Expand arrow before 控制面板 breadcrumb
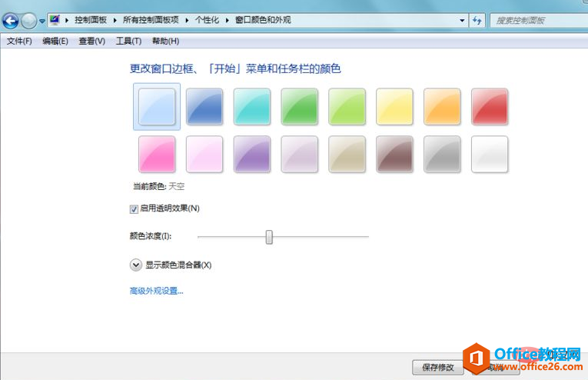The height and width of the screenshot is (380, 588). pyautogui.click(x=67, y=20)
